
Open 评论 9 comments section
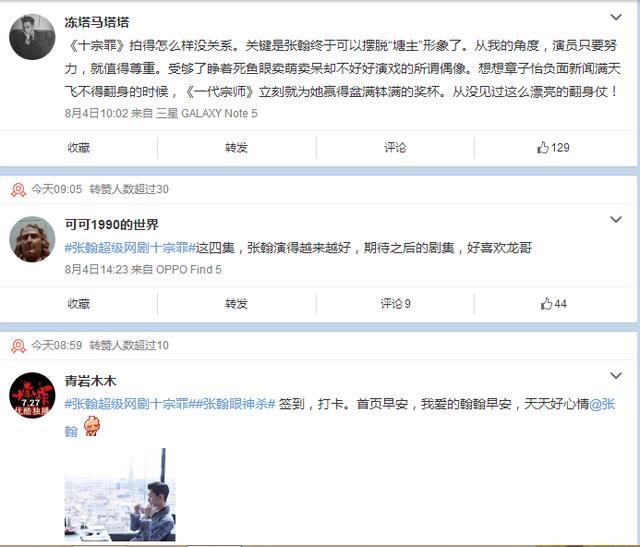(395, 304)
